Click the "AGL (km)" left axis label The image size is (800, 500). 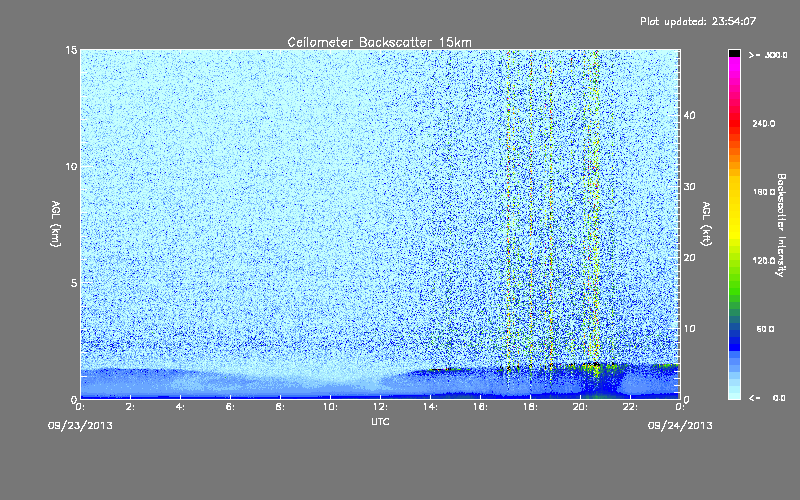pyautogui.click(x=56, y=224)
